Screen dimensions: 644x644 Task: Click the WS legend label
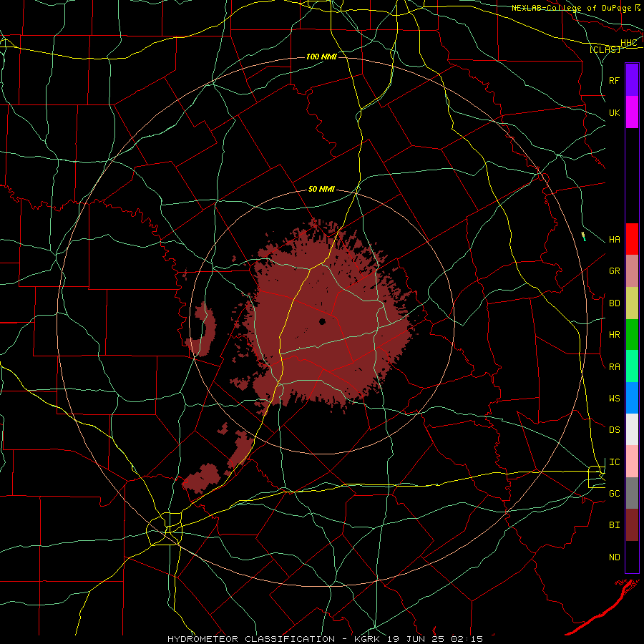point(614,399)
